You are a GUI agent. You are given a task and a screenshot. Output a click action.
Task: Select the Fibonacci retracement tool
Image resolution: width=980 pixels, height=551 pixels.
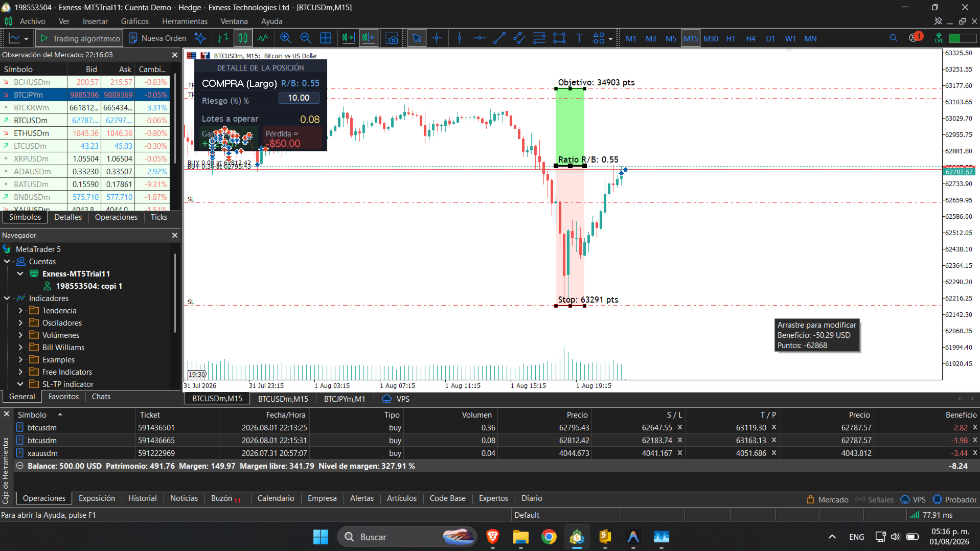click(x=539, y=38)
